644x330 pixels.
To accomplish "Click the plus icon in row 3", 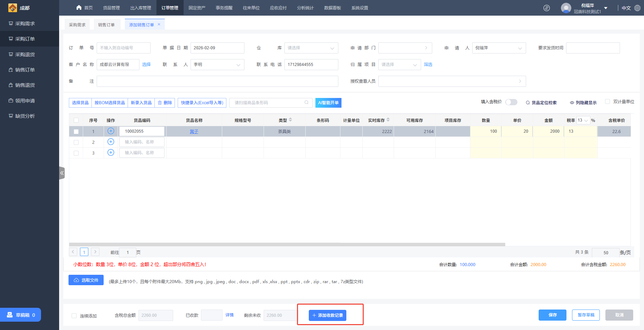I will coord(111,152).
